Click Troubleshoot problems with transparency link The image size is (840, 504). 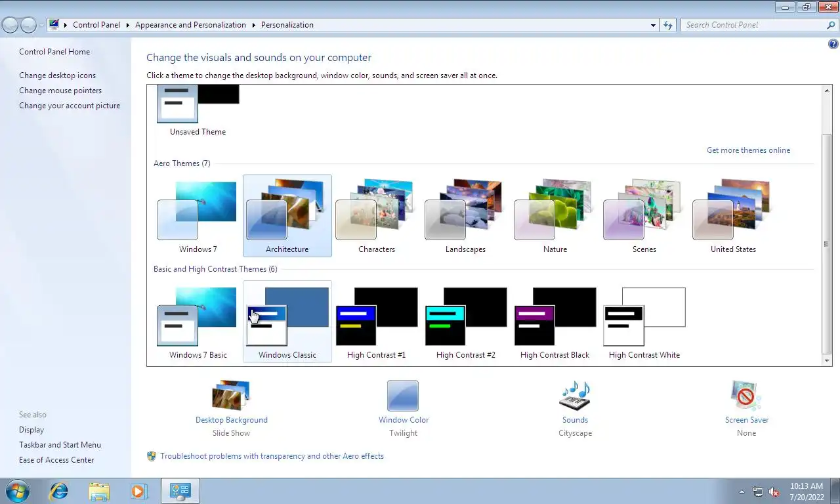272,456
